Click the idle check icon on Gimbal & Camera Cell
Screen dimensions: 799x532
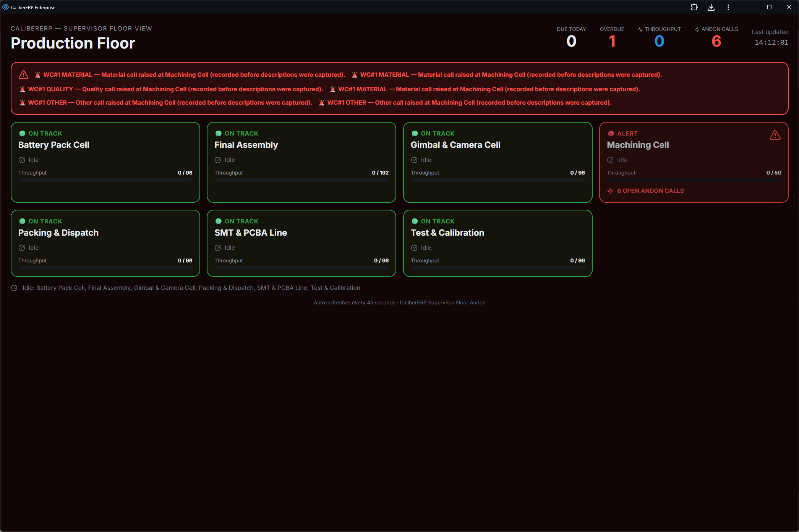pos(414,160)
